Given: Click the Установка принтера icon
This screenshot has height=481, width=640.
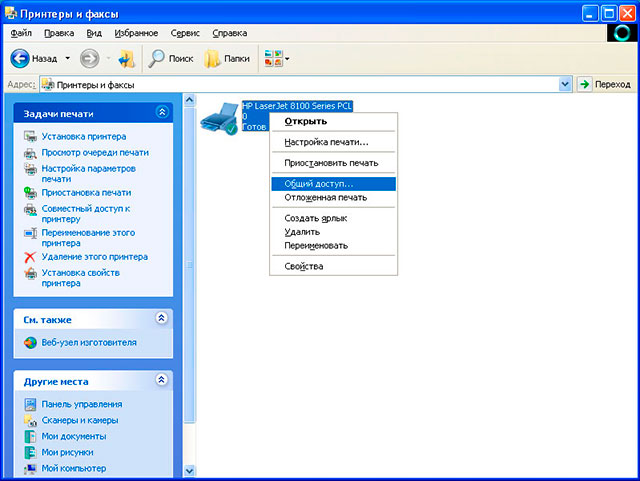Looking at the screenshot, I should click(x=30, y=136).
